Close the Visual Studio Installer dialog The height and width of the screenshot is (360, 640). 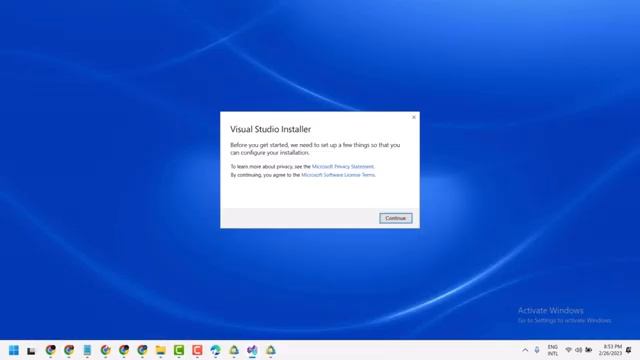pyautogui.click(x=413, y=117)
